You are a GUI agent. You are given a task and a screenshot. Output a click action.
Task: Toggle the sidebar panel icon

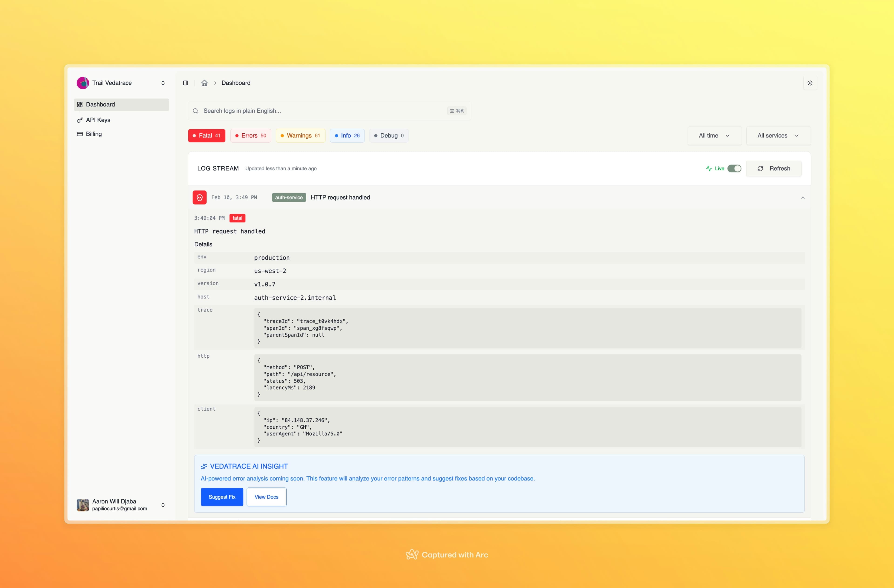click(185, 83)
